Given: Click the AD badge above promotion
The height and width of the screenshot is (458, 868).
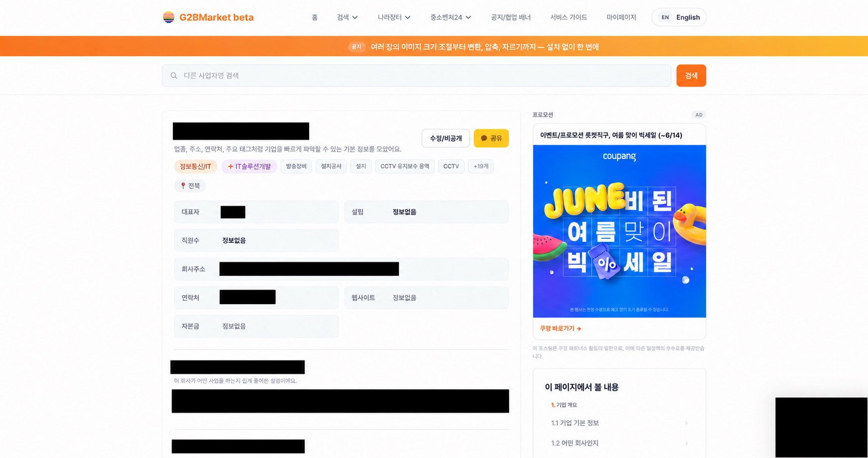Looking at the screenshot, I should coord(699,115).
